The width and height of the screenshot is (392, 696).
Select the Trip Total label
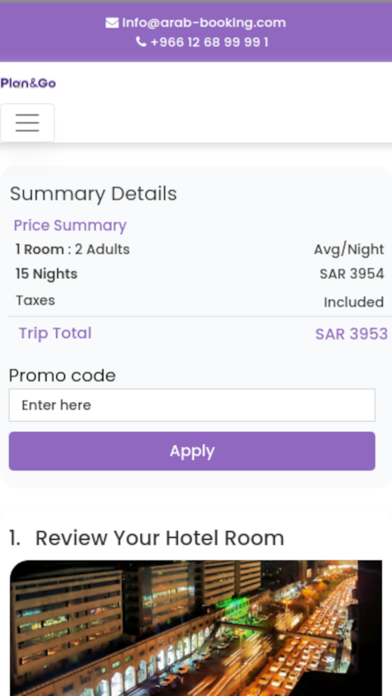(x=55, y=333)
